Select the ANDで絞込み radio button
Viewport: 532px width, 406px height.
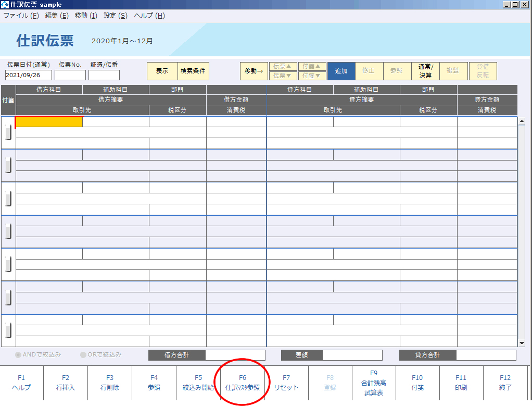click(18, 355)
